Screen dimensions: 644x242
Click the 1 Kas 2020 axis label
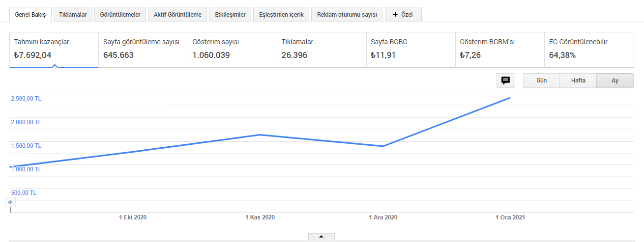260,217
